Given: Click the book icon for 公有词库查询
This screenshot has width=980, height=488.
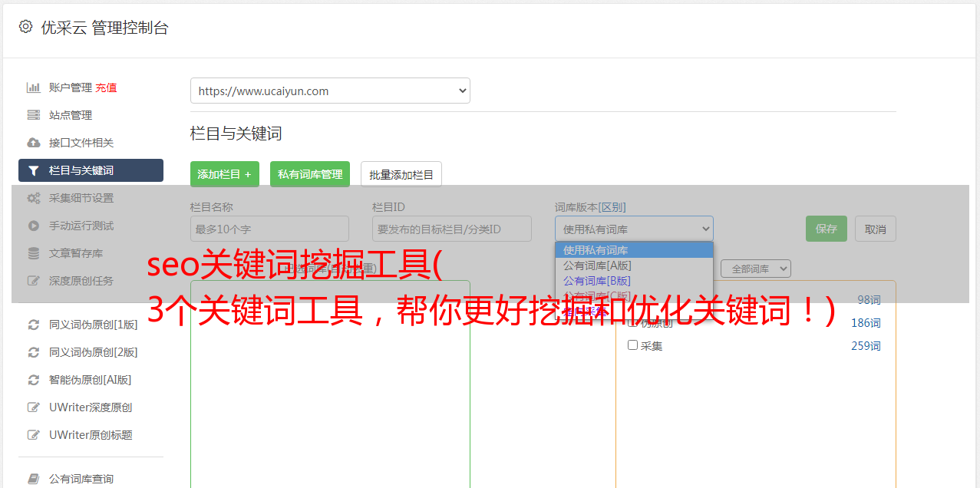Looking at the screenshot, I should tap(33, 479).
